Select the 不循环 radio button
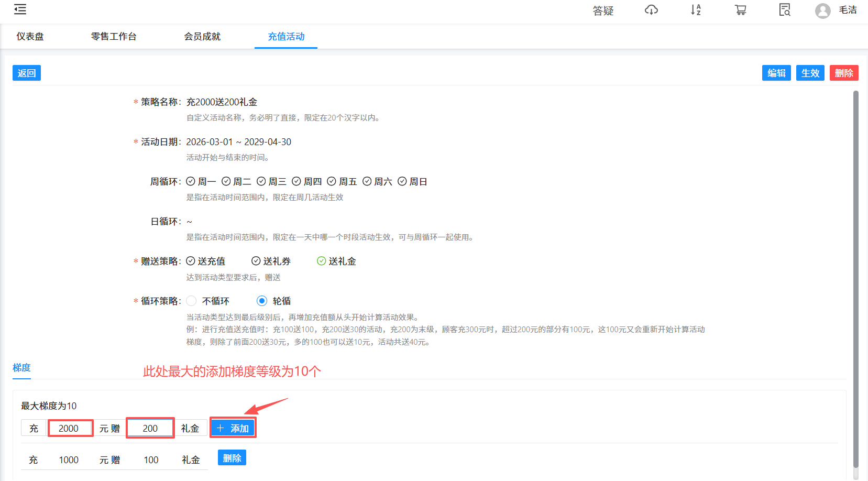The width and height of the screenshot is (868, 481). (191, 301)
